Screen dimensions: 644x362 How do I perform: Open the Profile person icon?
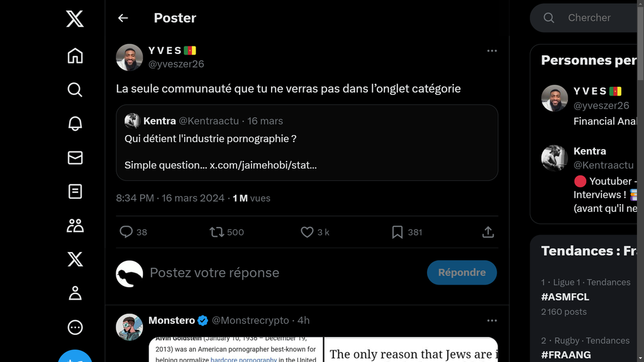tap(75, 293)
